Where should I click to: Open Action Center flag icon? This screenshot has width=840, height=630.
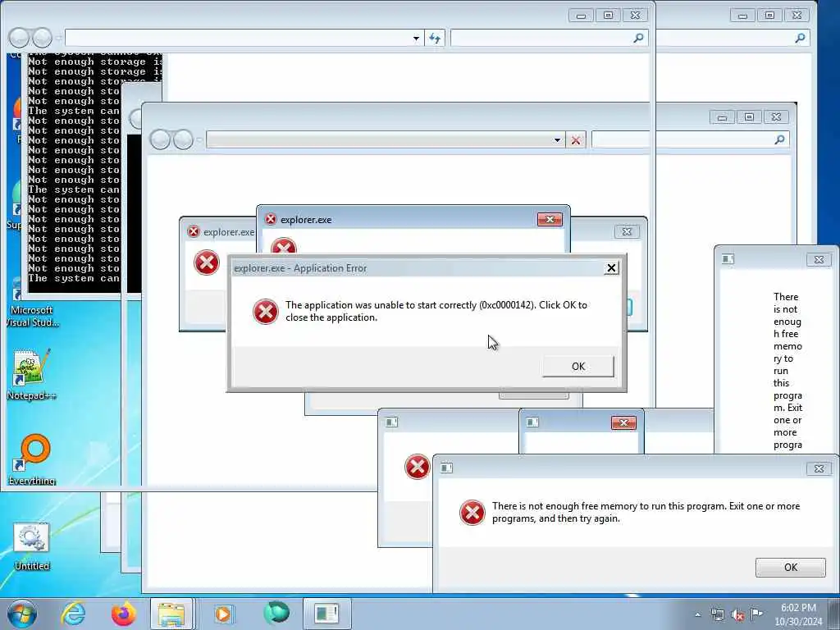pos(756,614)
